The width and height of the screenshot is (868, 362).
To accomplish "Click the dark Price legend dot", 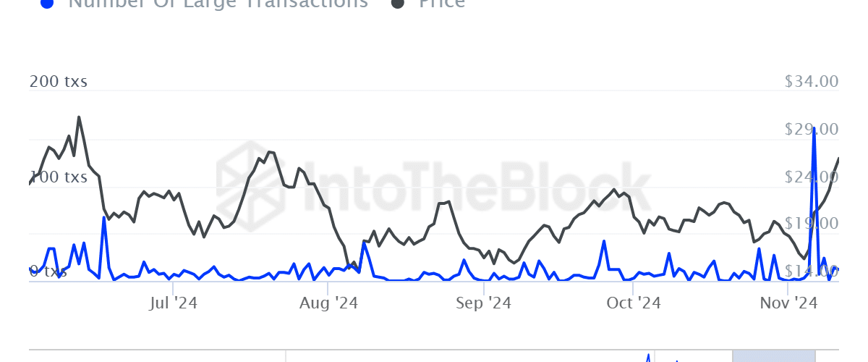I will pyautogui.click(x=398, y=2).
